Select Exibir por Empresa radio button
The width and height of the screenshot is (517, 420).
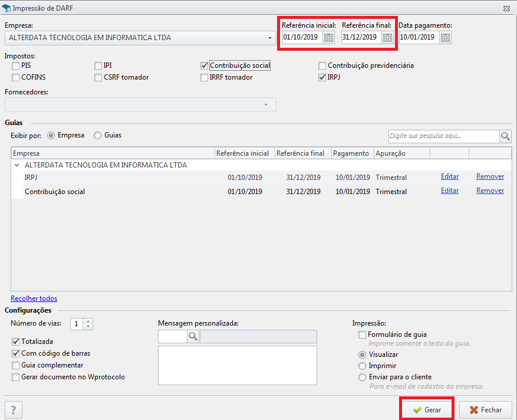51,135
